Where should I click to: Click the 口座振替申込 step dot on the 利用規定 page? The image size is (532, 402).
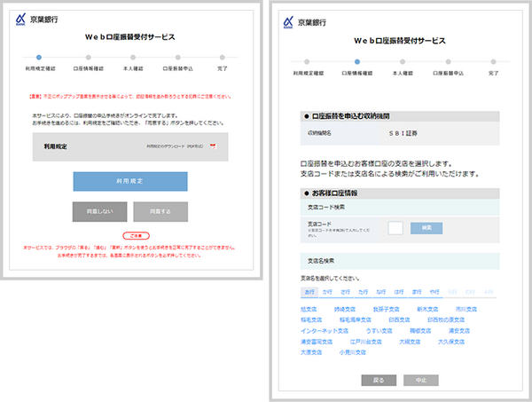point(178,58)
